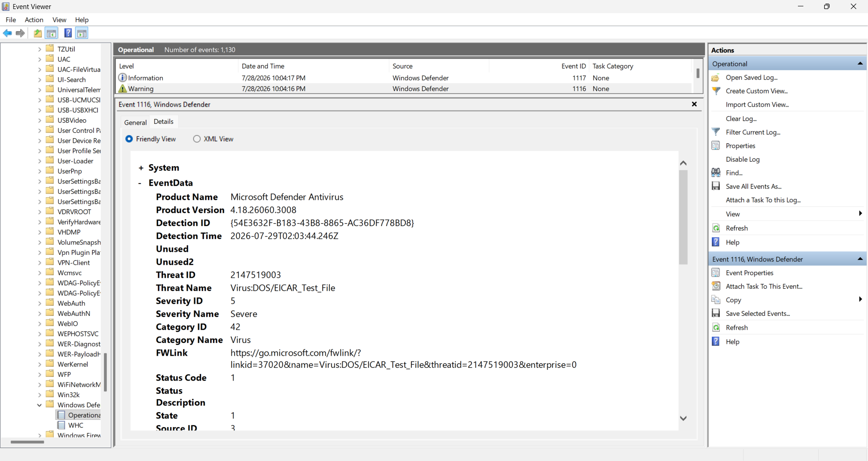Image resolution: width=868 pixels, height=461 pixels.
Task: Toggle the Show/Hide Console Tree icon
Action: 52,33
